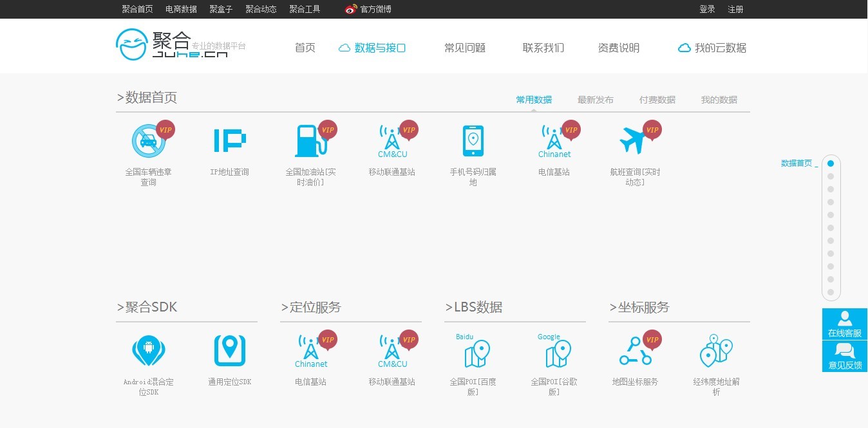Click the Google 全国POI map icon
Screen dimensions: 868x428
coord(556,352)
